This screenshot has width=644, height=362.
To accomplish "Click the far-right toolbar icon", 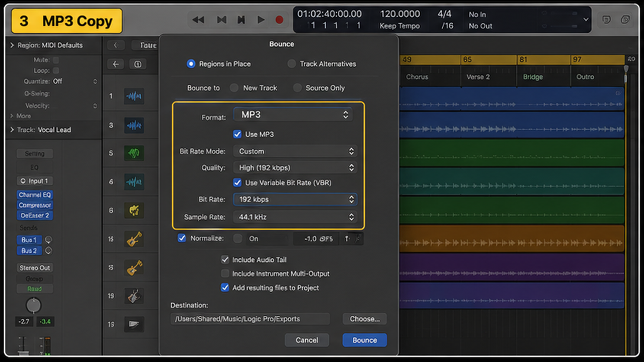I will pos(625,20).
